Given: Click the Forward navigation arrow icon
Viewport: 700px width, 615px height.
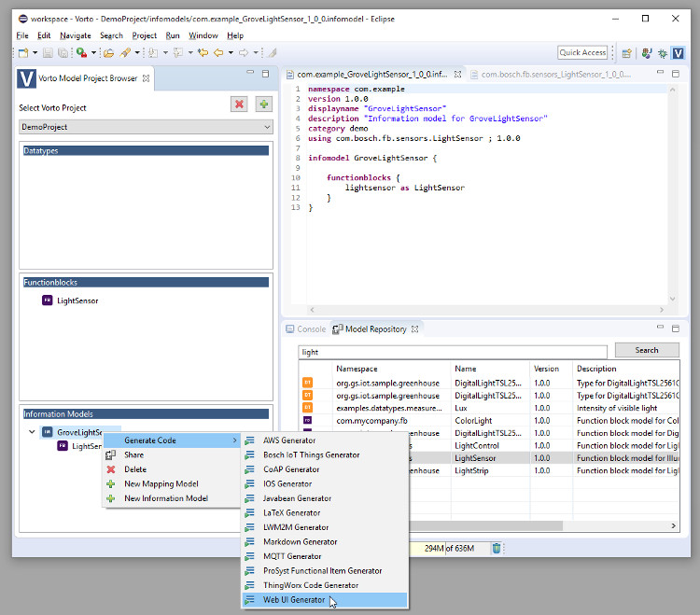Looking at the screenshot, I should (x=244, y=53).
